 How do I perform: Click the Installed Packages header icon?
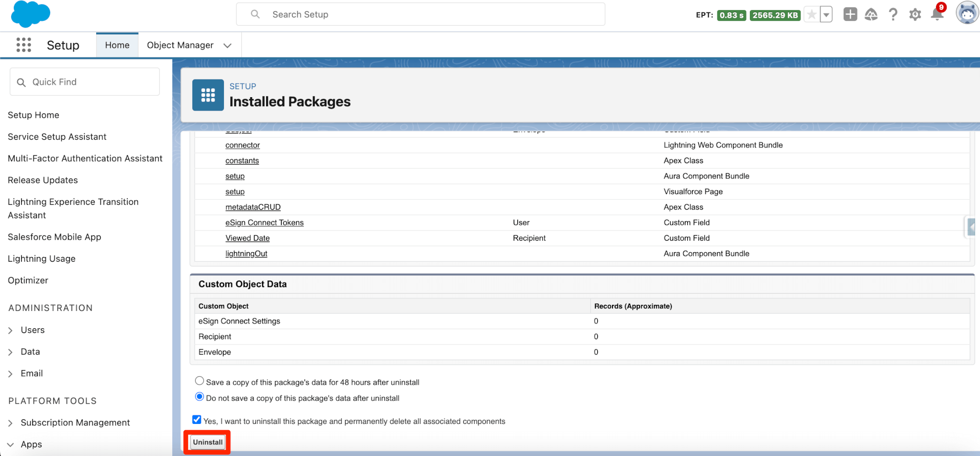point(208,95)
